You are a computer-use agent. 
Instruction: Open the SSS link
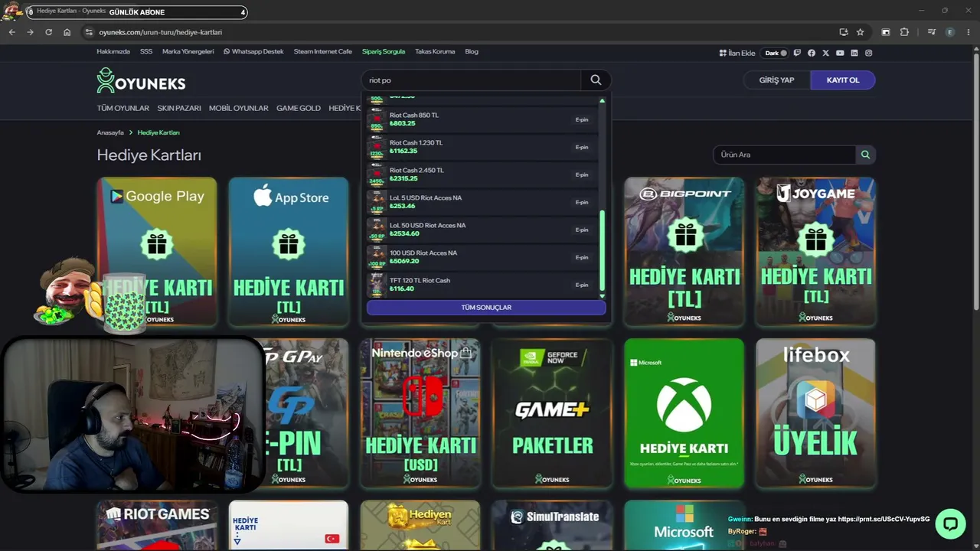click(x=146, y=51)
